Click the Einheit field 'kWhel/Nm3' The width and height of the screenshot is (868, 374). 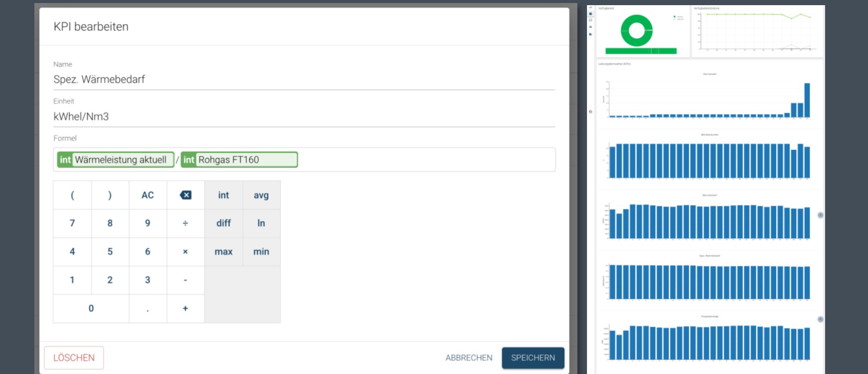[304, 116]
